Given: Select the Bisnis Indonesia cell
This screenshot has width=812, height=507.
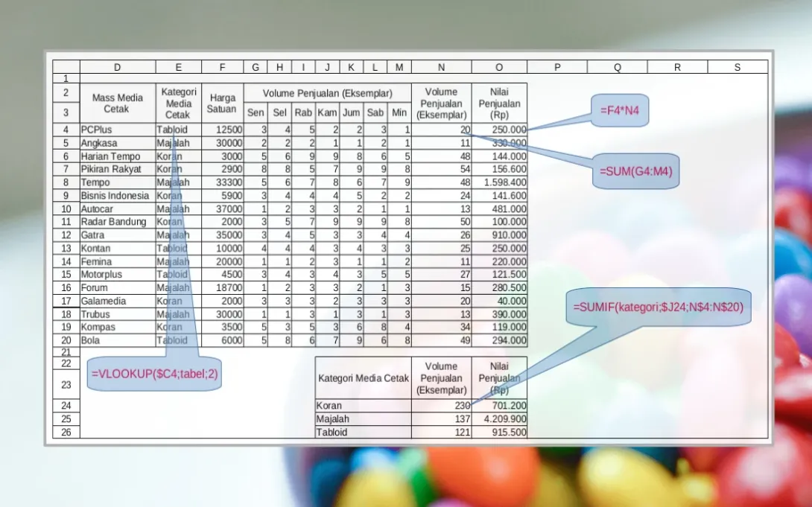Looking at the screenshot, I should click(x=118, y=196).
